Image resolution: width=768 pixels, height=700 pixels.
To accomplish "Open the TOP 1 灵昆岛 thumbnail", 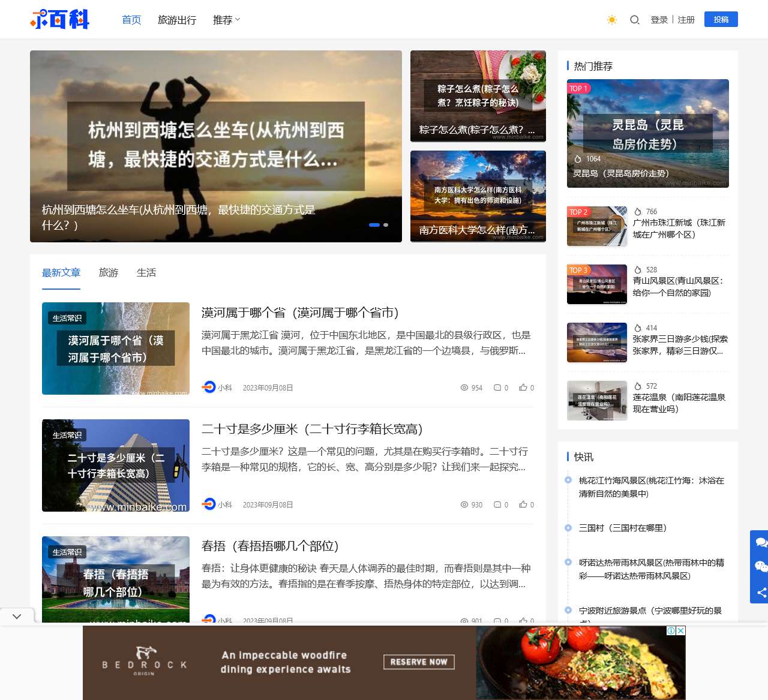I will [647, 133].
